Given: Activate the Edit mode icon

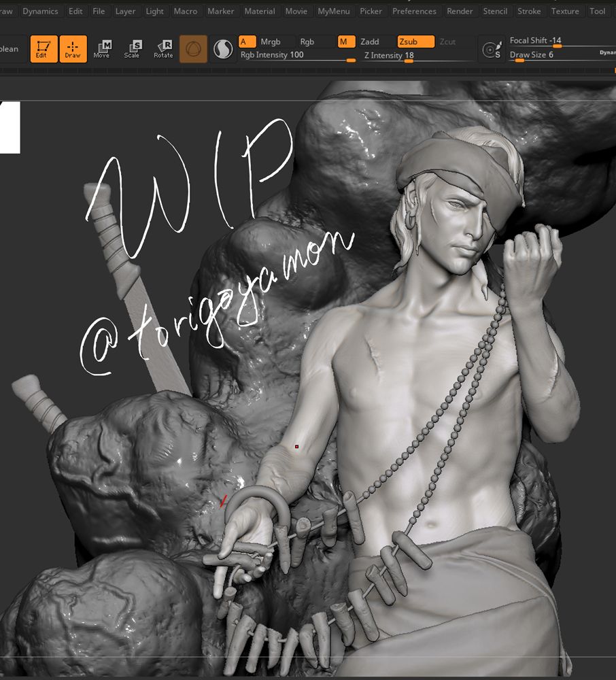Looking at the screenshot, I should (43, 49).
